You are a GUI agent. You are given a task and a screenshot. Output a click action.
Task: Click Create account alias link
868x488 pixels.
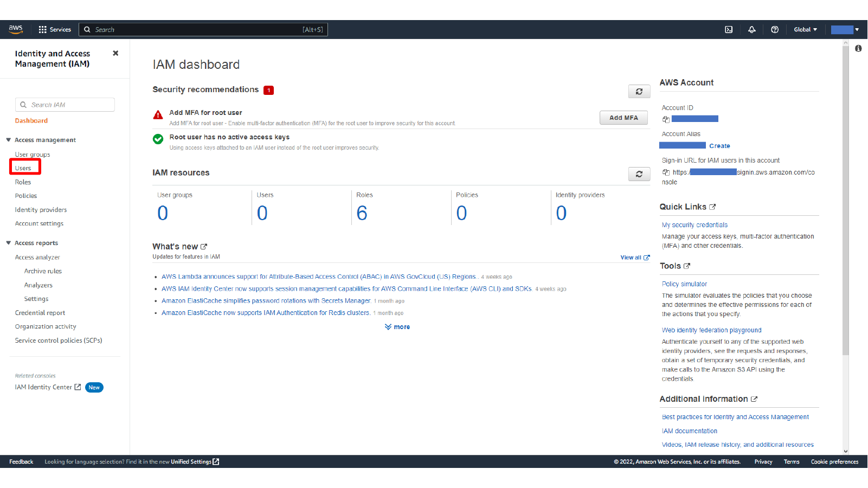coord(719,146)
